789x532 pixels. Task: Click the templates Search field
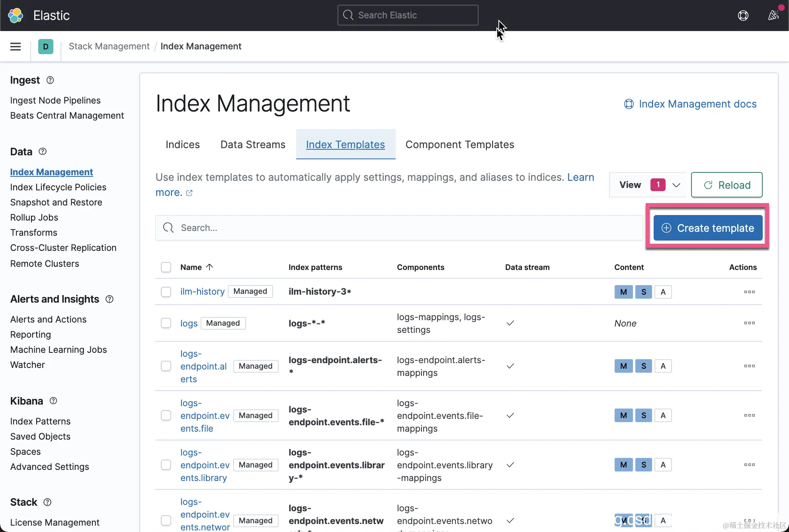pos(399,228)
